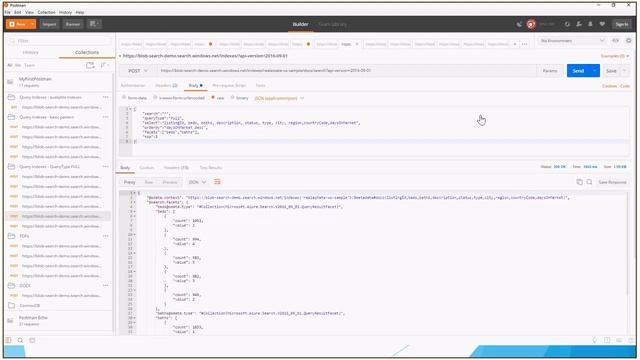The height and width of the screenshot is (360, 640).
Task: Click the sync refresh icon in header
Action: [x=567, y=24]
